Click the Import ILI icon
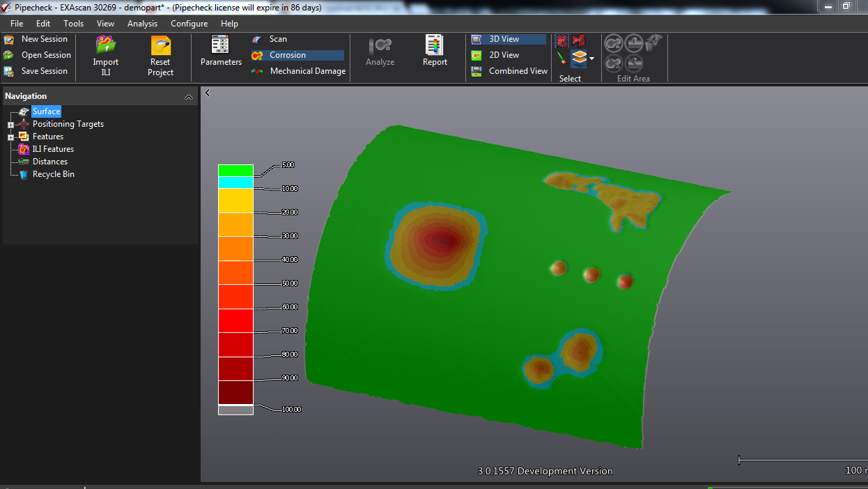The image size is (868, 489). tap(105, 47)
